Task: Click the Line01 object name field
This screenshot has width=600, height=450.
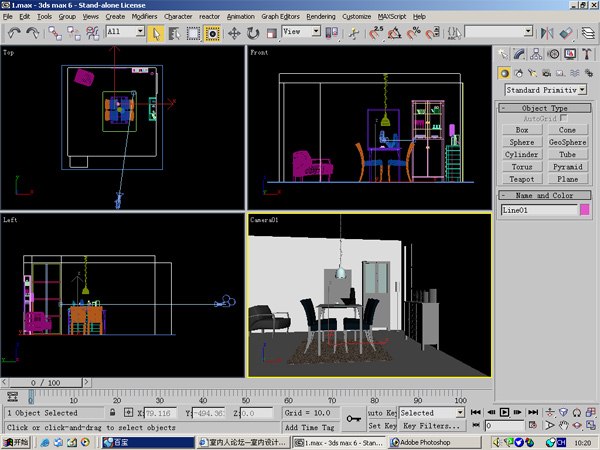Action: click(x=539, y=210)
